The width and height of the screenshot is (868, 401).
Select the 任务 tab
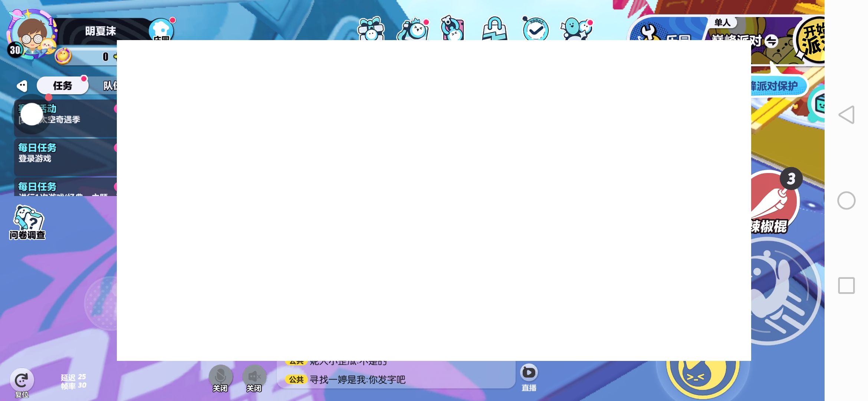click(x=62, y=86)
